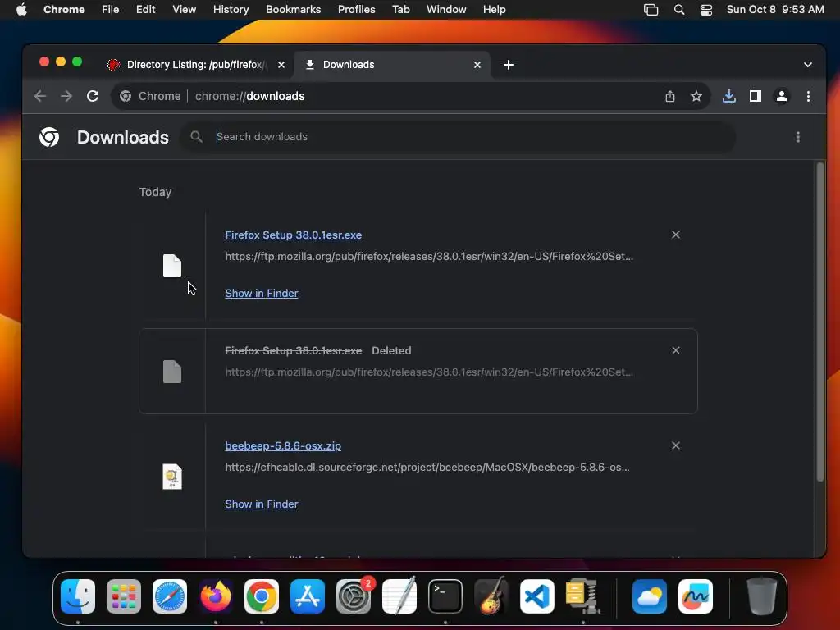Open Chrome's three-dot menu

(x=808, y=96)
